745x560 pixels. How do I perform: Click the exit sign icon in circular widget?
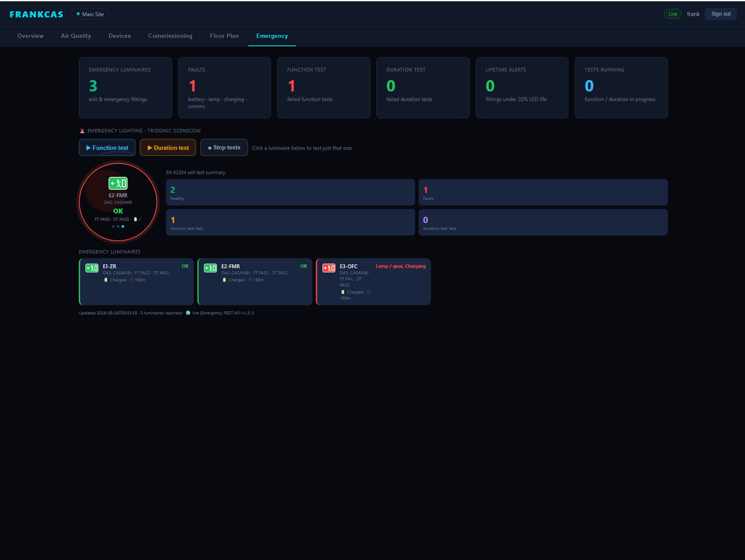[118, 183]
